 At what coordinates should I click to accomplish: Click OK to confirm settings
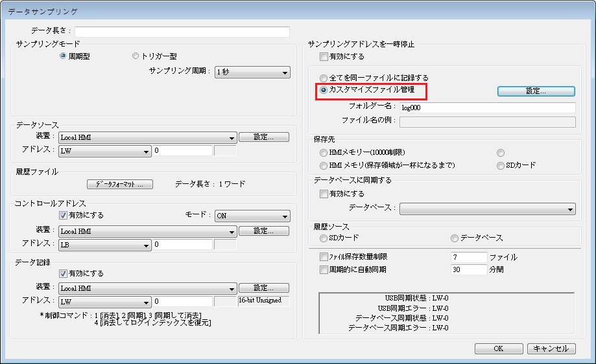click(498, 348)
